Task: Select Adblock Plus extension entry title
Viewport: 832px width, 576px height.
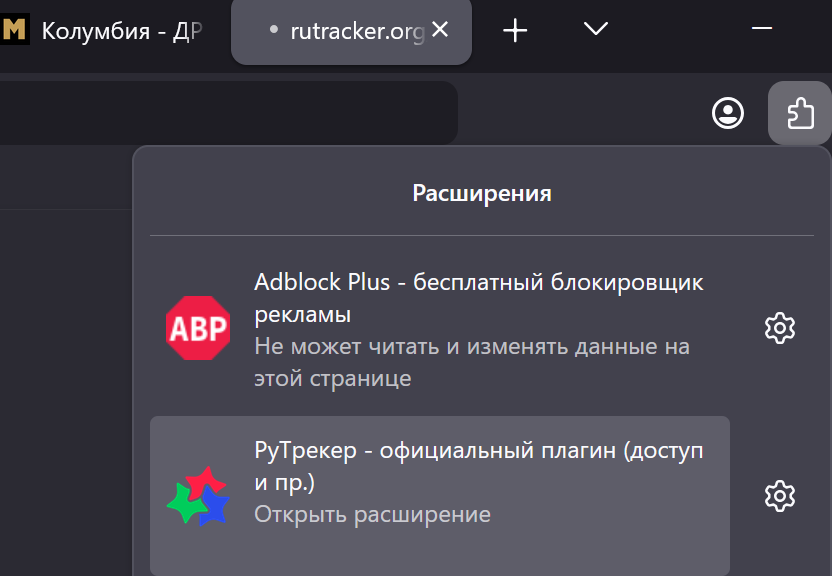Action: pyautogui.click(x=479, y=298)
